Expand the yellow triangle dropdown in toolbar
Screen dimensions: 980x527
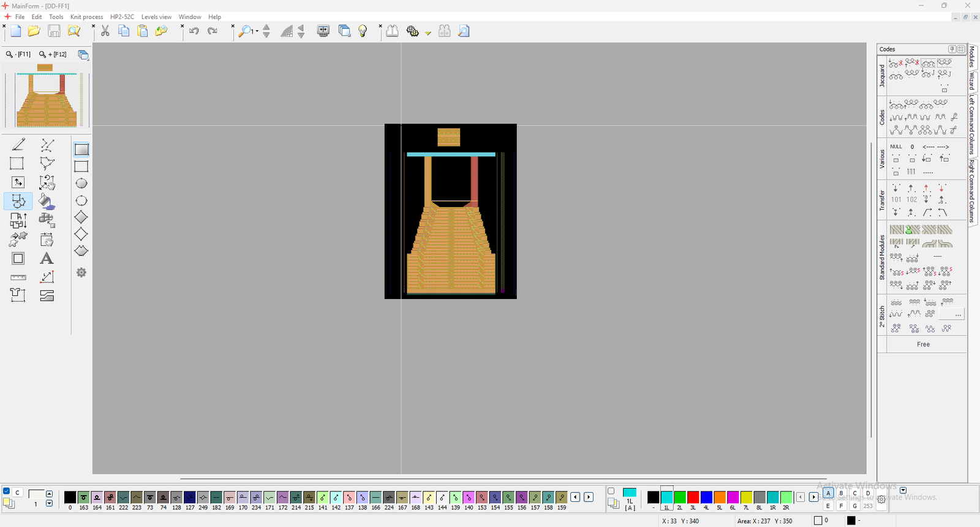coord(428,33)
